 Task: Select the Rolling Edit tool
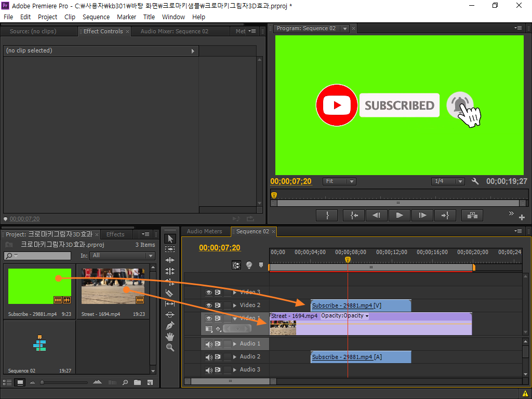[170, 271]
